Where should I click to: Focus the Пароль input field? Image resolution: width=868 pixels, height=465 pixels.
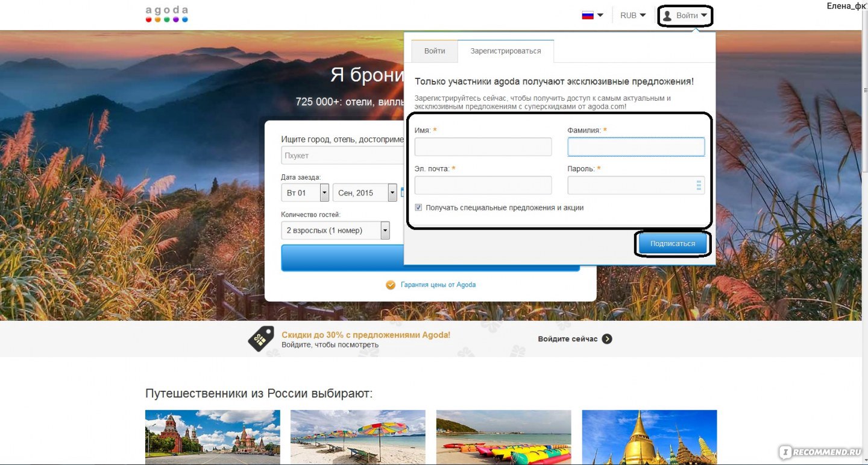point(636,185)
